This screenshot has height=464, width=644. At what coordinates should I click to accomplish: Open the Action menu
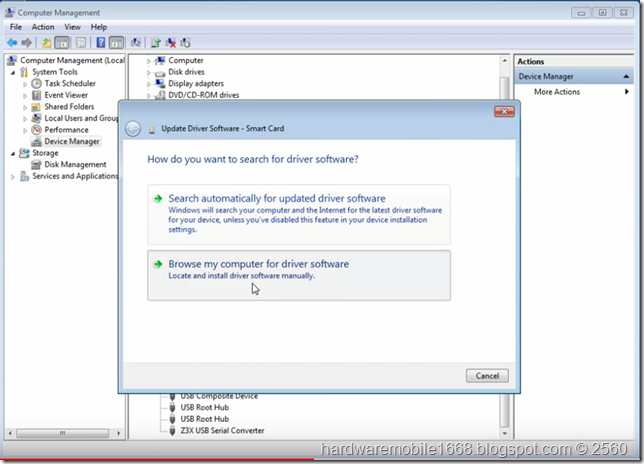tap(43, 27)
